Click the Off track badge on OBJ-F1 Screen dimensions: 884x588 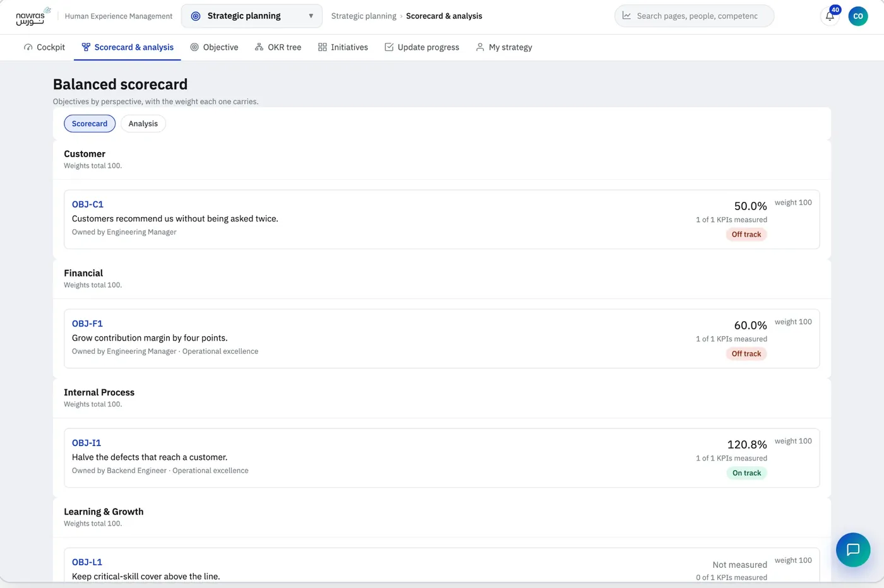click(746, 354)
